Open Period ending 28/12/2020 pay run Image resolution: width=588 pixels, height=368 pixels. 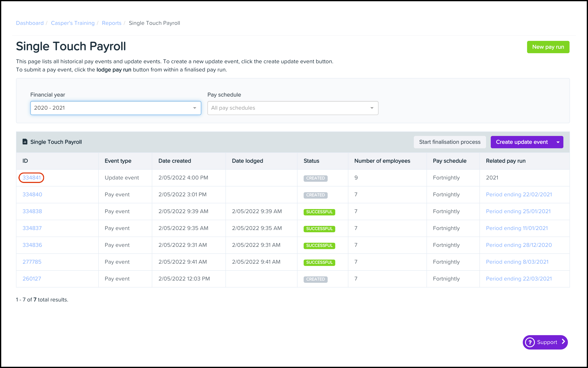pyautogui.click(x=519, y=245)
